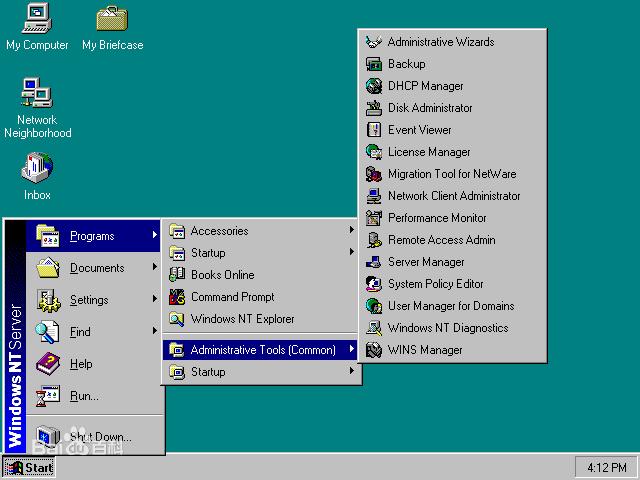Expand the lower Startup submenu arrow
This screenshot has width=640, height=480.
(351, 371)
